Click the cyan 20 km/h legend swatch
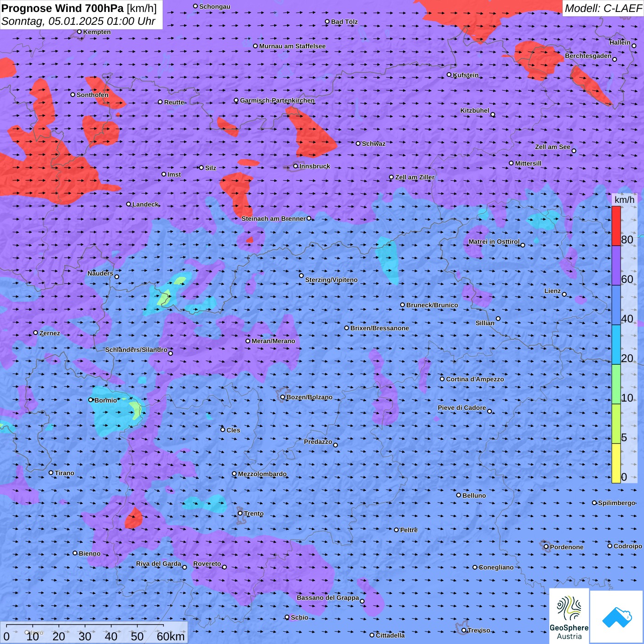The height and width of the screenshot is (644, 644). click(616, 345)
